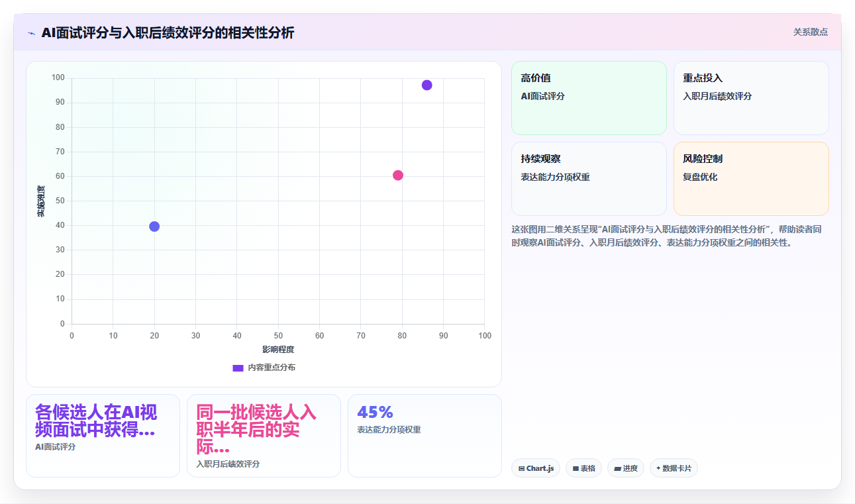The height and width of the screenshot is (504, 855).
Task: Click 入职月后绩效评分 in 重点投入 card
Action: [x=717, y=96]
